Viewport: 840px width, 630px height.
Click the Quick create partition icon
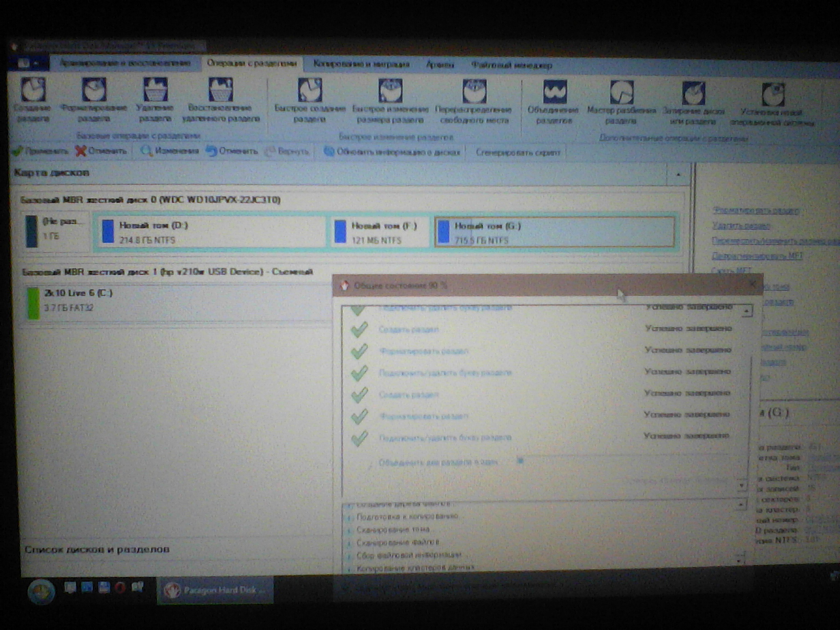pos(310,90)
